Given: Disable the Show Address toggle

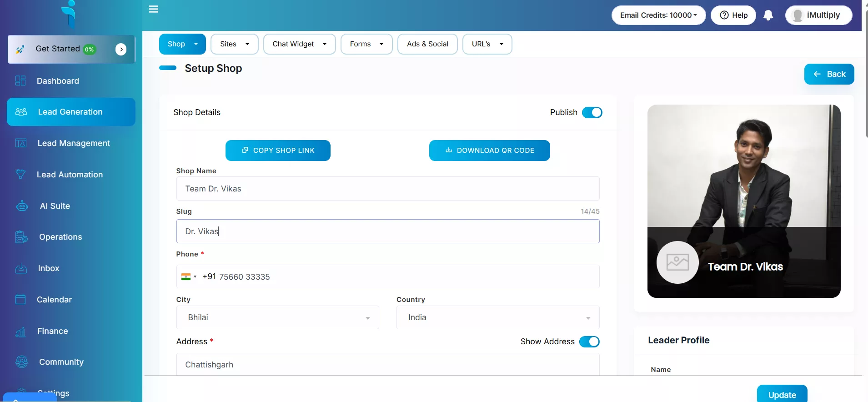Looking at the screenshot, I should pyautogui.click(x=589, y=342).
